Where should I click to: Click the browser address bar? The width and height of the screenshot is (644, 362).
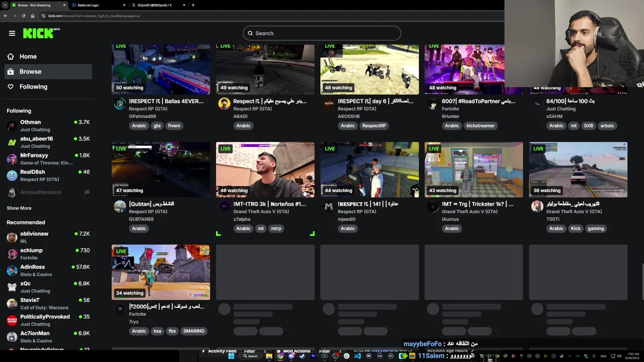[272, 16]
